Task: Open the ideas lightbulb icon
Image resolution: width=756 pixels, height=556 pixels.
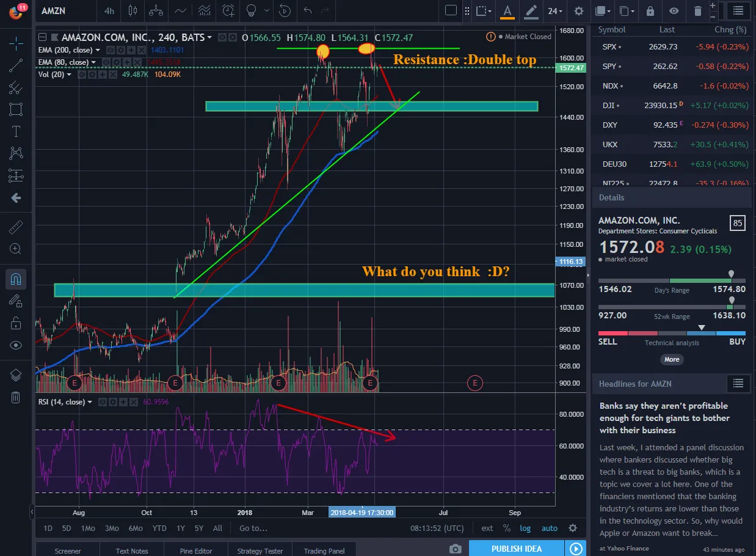Action: [250, 10]
